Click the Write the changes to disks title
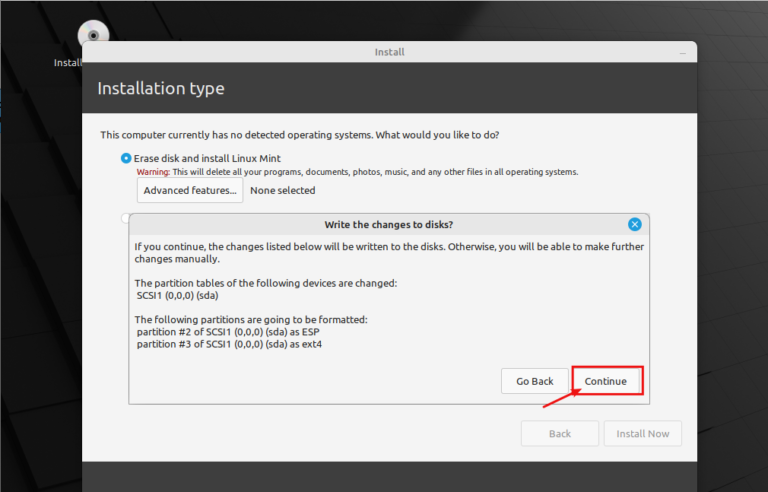The width and height of the screenshot is (768, 492). (388, 224)
